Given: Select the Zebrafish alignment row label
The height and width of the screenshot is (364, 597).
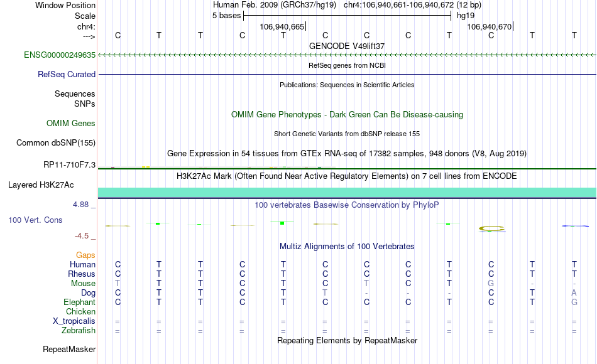Looking at the screenshot, I should tap(79, 330).
